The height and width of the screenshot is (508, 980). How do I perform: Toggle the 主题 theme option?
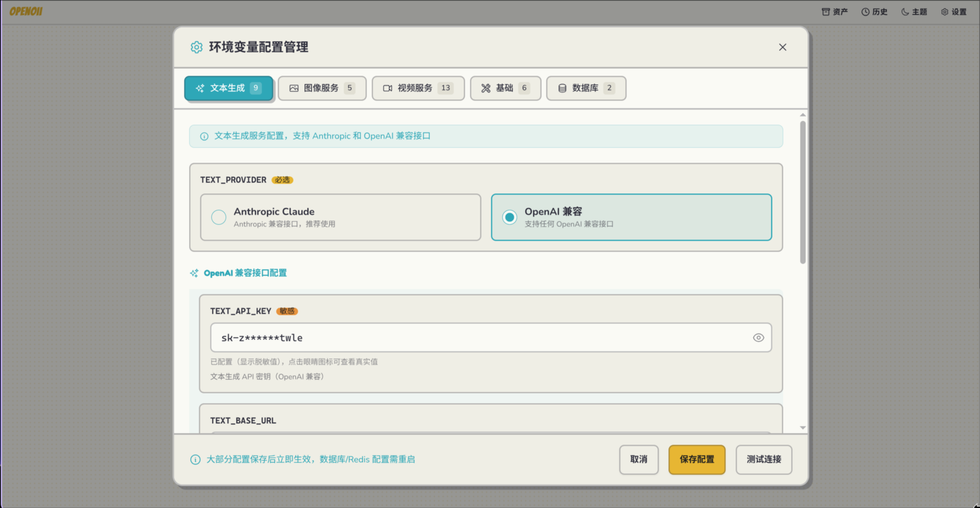point(914,12)
